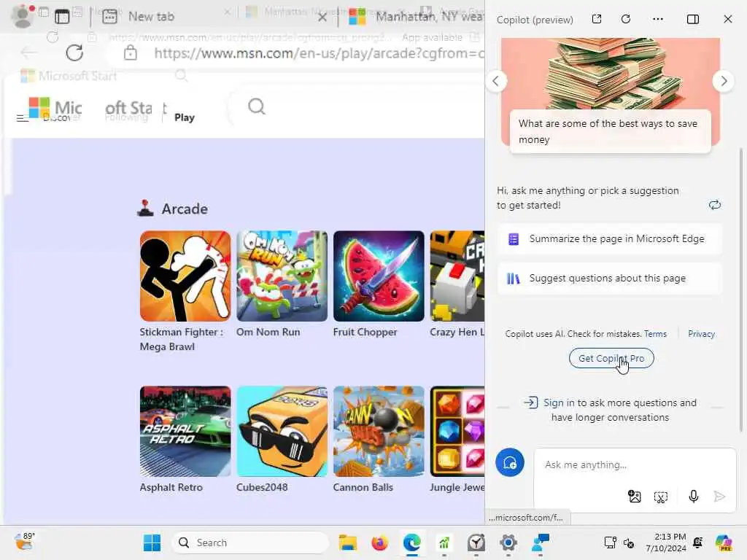Add an image to Copilot message
The image size is (747, 560).
[x=634, y=497]
